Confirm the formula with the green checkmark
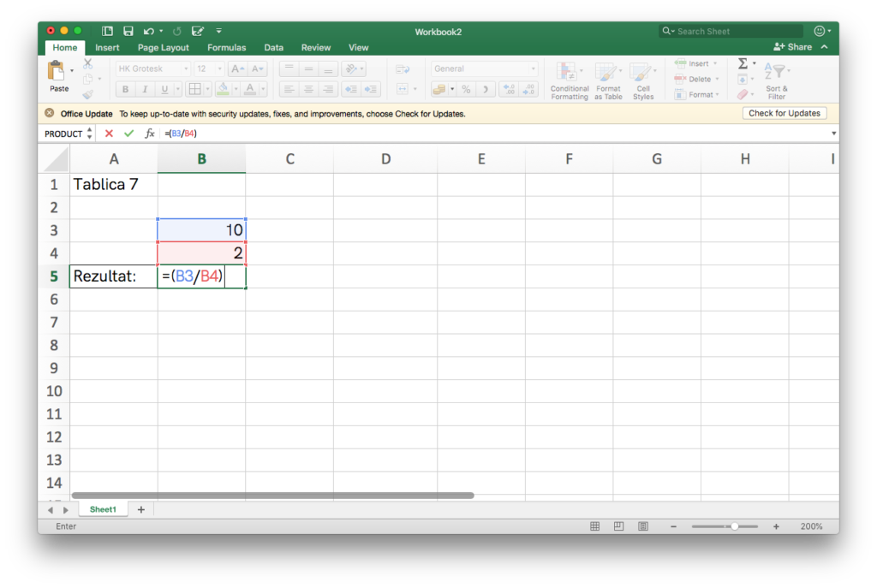The width and height of the screenshot is (877, 588). 128,134
